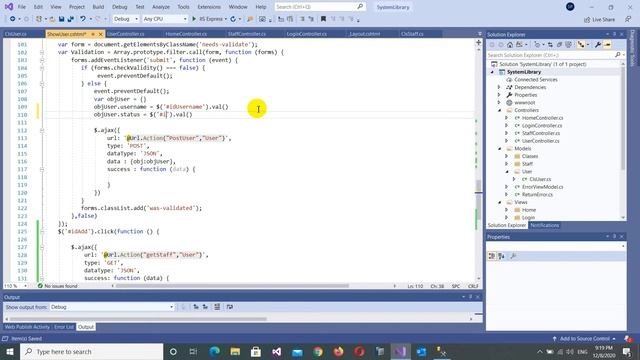
Task: Click the search magnifier in Solution Explorer
Action: pyautogui.click(x=618, y=55)
